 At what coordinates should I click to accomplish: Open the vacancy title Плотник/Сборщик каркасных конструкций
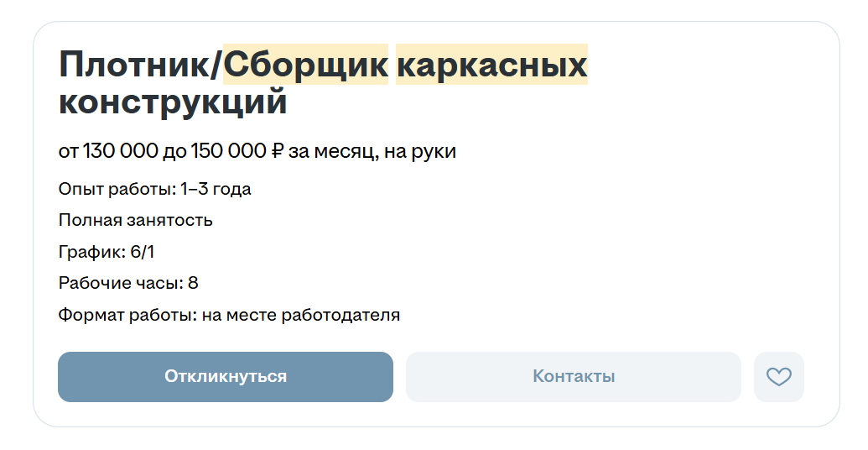pyautogui.click(x=323, y=83)
